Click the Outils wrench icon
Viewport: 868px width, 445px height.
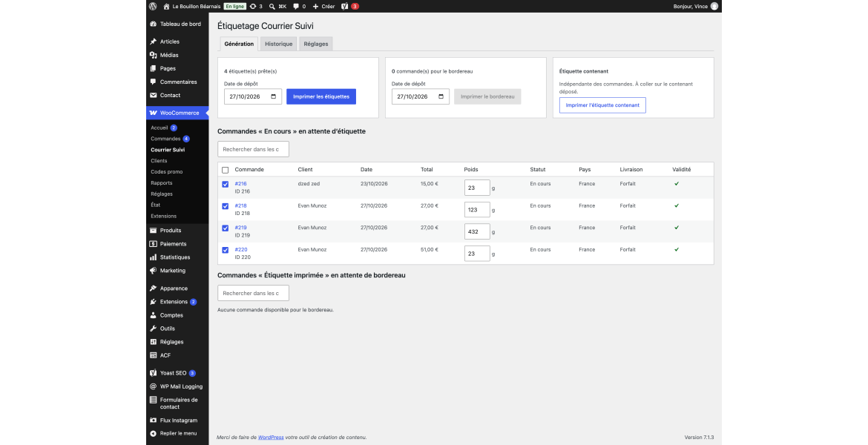click(x=154, y=329)
